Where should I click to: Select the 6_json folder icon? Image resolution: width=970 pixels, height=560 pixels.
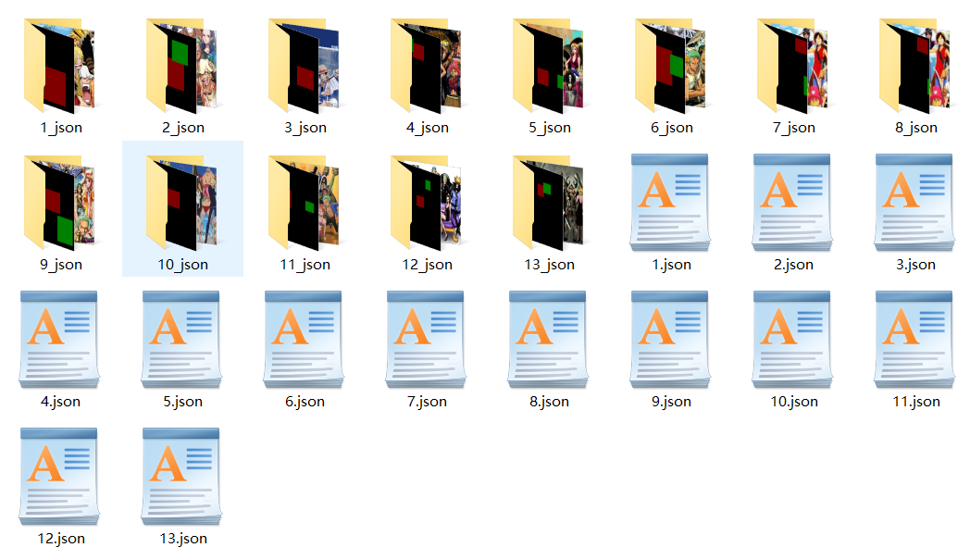(x=671, y=66)
